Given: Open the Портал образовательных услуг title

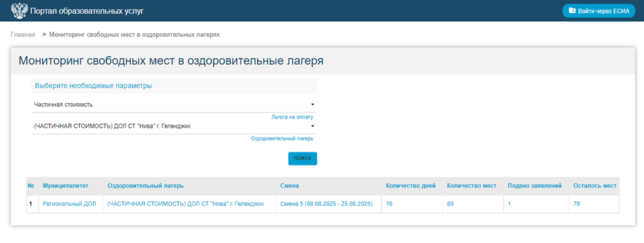Looking at the screenshot, I should click(x=87, y=11).
